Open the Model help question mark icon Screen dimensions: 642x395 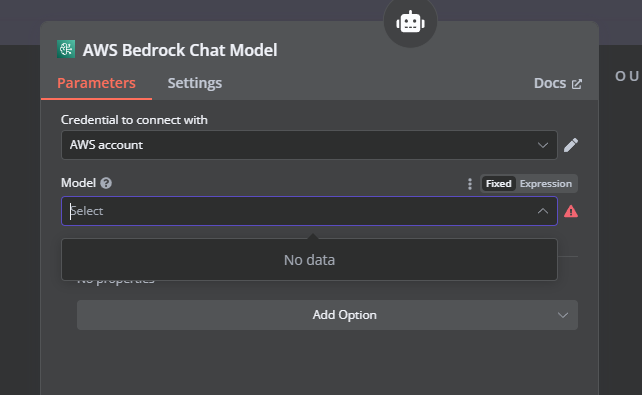coord(106,183)
